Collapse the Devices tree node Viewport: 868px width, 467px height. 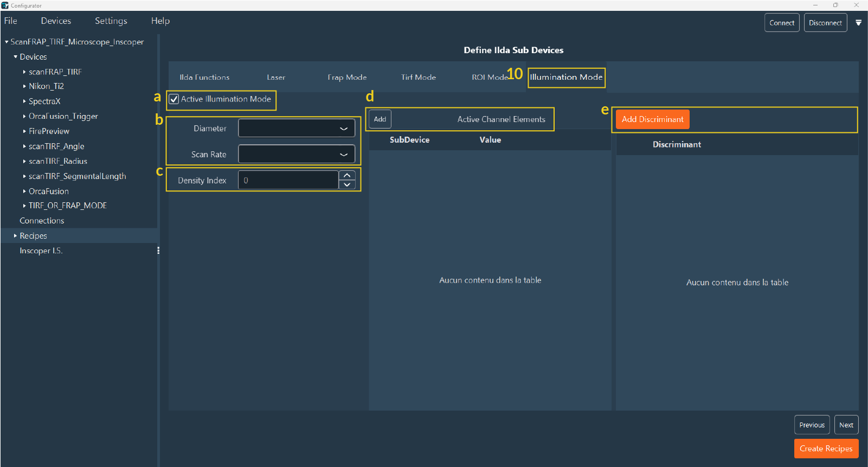tap(16, 57)
